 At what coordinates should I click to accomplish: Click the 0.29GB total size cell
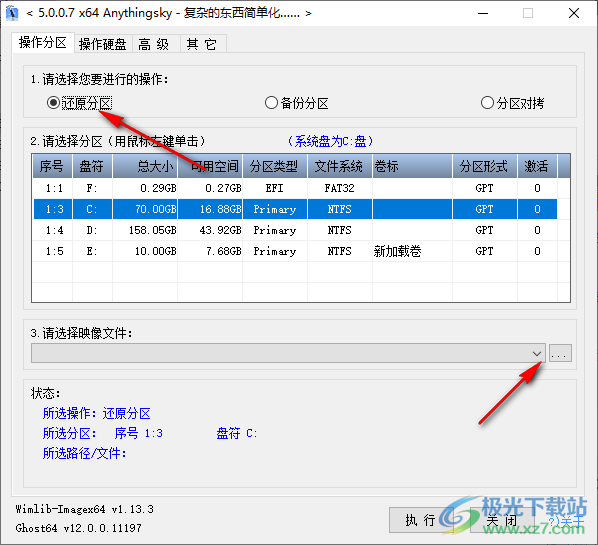click(145, 188)
